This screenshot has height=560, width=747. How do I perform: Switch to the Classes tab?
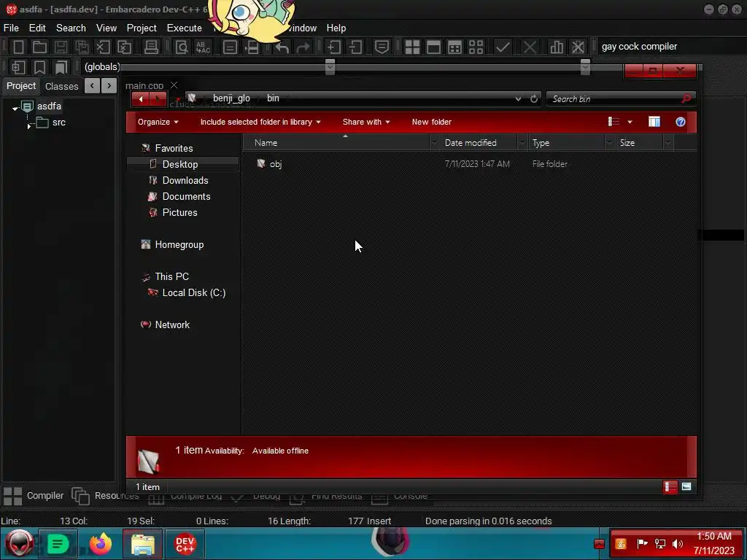tap(61, 86)
